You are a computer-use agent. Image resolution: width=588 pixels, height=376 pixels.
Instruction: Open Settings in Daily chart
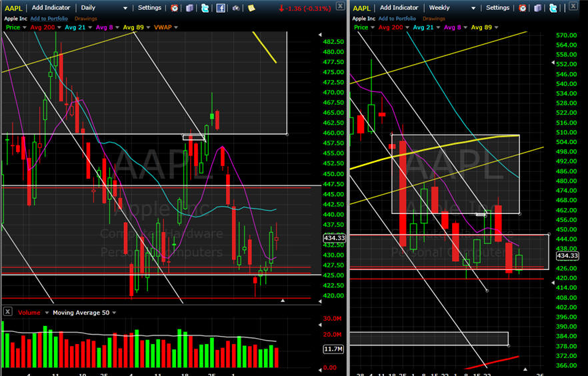click(x=149, y=7)
